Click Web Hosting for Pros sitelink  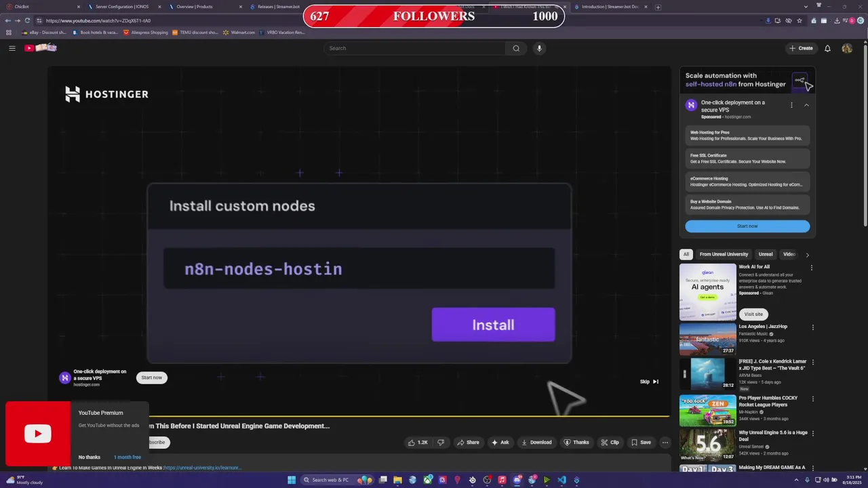coord(747,136)
